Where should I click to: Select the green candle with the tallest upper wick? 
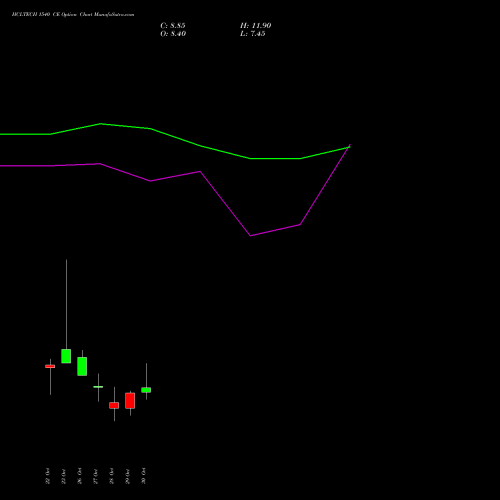click(x=66, y=356)
